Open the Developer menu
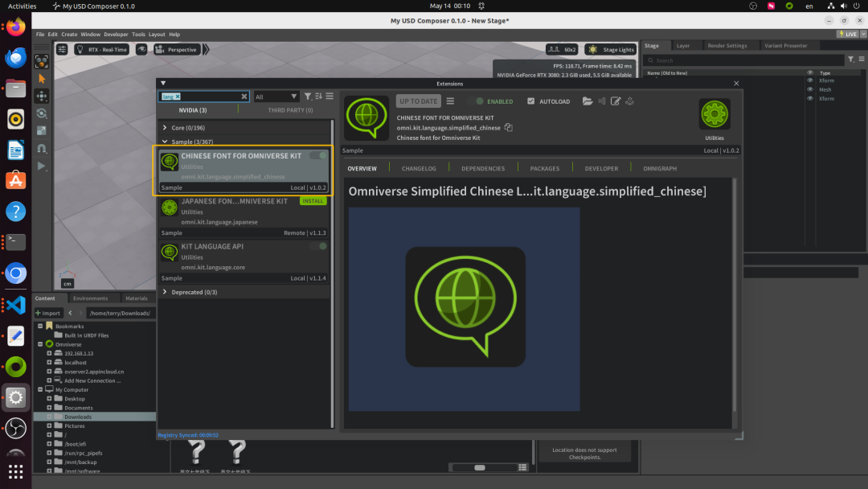Image resolution: width=868 pixels, height=489 pixels. [x=116, y=35]
